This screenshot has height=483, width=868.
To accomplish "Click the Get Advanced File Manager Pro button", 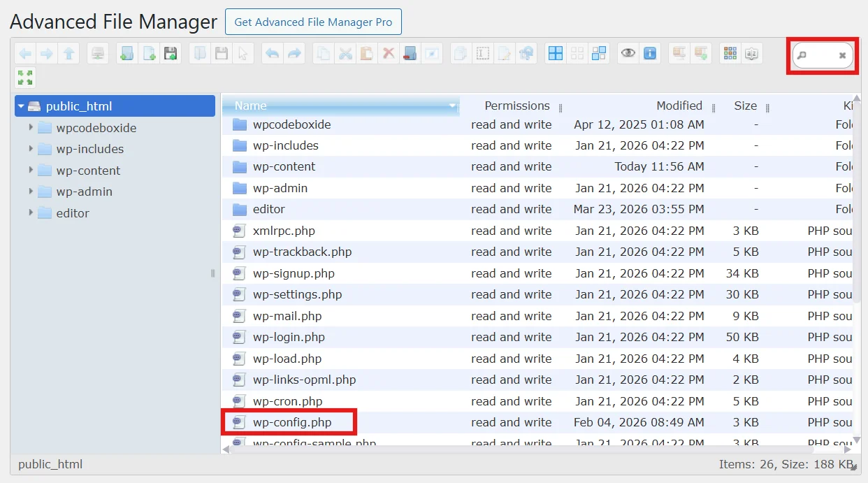I will [313, 22].
